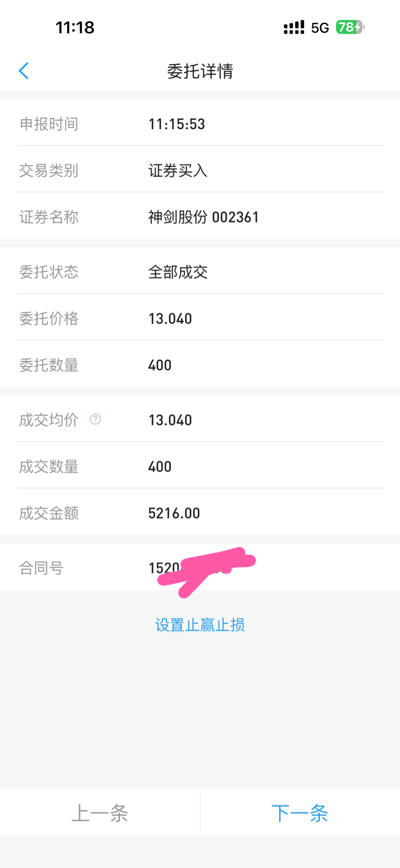This screenshot has width=400, height=868.
Task: Go to next entry with 下一条
Action: click(x=300, y=812)
